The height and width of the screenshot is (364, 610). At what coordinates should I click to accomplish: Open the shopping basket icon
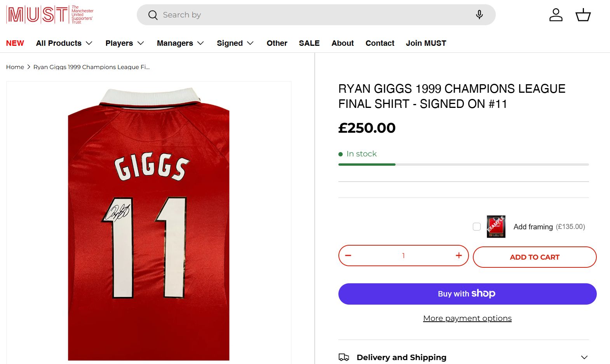coord(583,15)
